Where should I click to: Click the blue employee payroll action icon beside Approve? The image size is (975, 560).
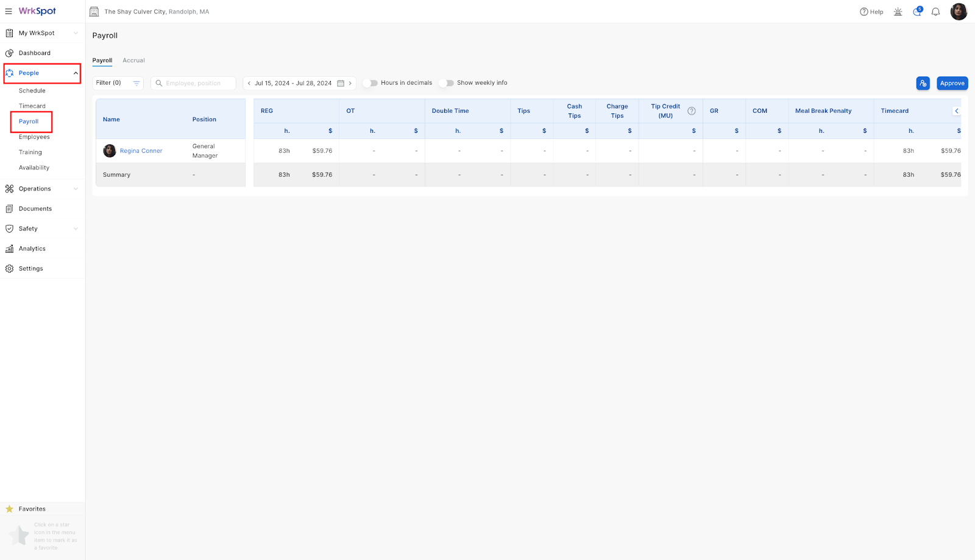(x=923, y=83)
